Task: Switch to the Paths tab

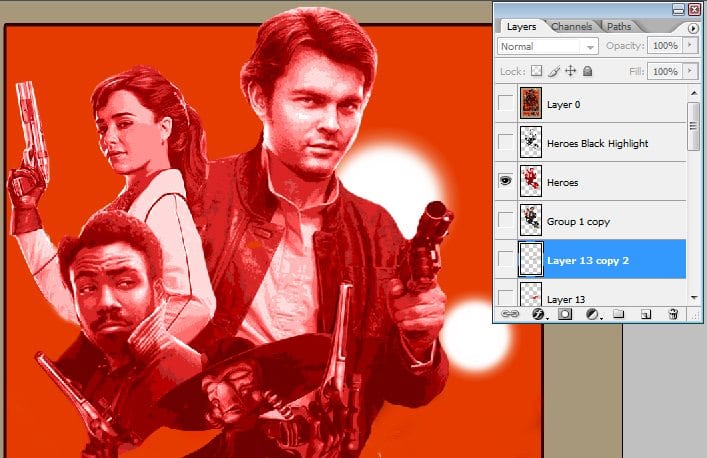Action: pyautogui.click(x=619, y=27)
